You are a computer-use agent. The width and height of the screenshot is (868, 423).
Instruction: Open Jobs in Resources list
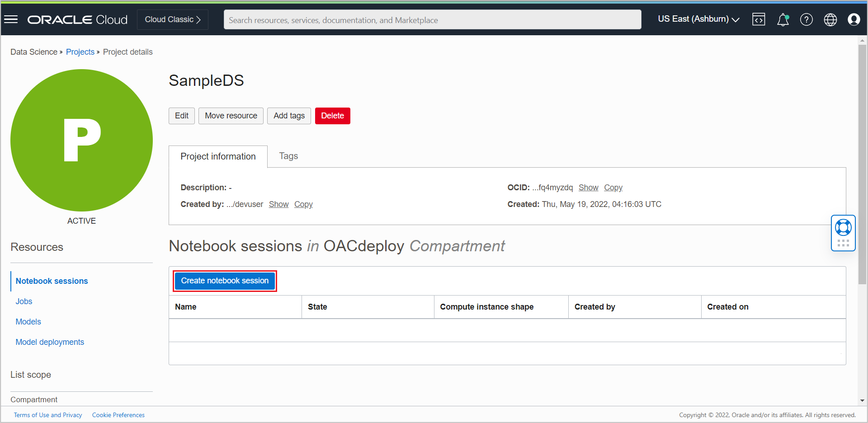click(24, 301)
